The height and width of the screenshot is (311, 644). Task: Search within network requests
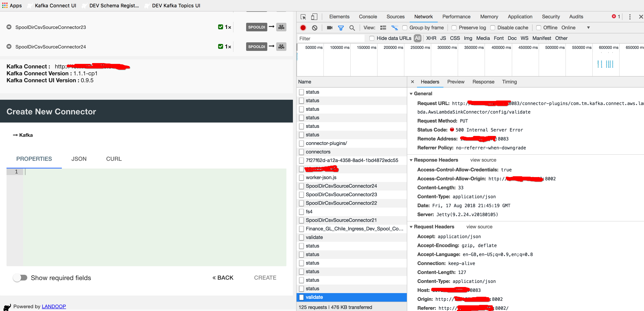point(352,27)
